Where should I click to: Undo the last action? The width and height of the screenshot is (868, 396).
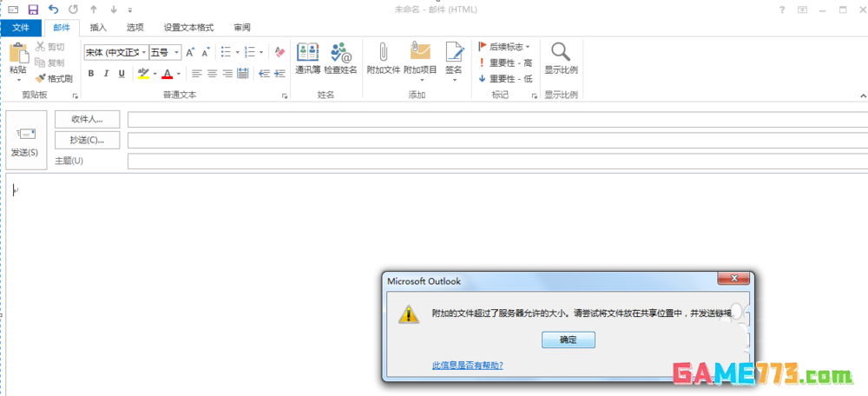pyautogui.click(x=54, y=10)
